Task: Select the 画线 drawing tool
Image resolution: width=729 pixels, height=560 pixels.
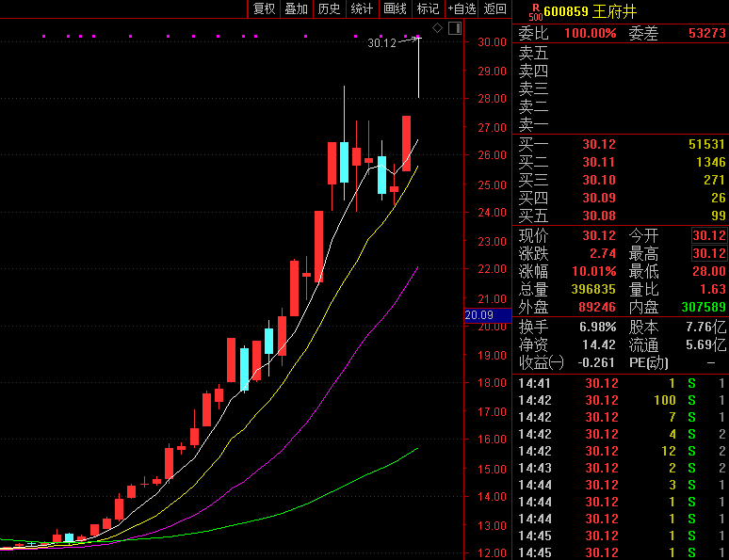Action: (395, 8)
